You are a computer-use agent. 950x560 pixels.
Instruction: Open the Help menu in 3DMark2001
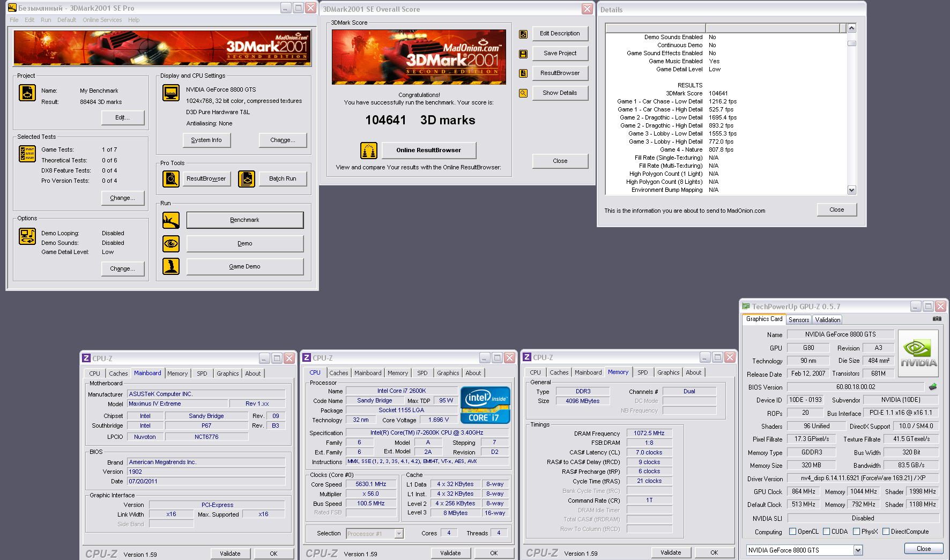(x=134, y=20)
